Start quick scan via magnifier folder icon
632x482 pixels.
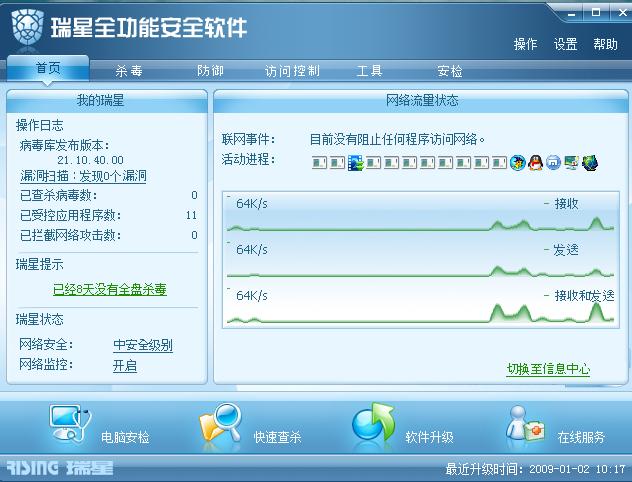[220, 423]
